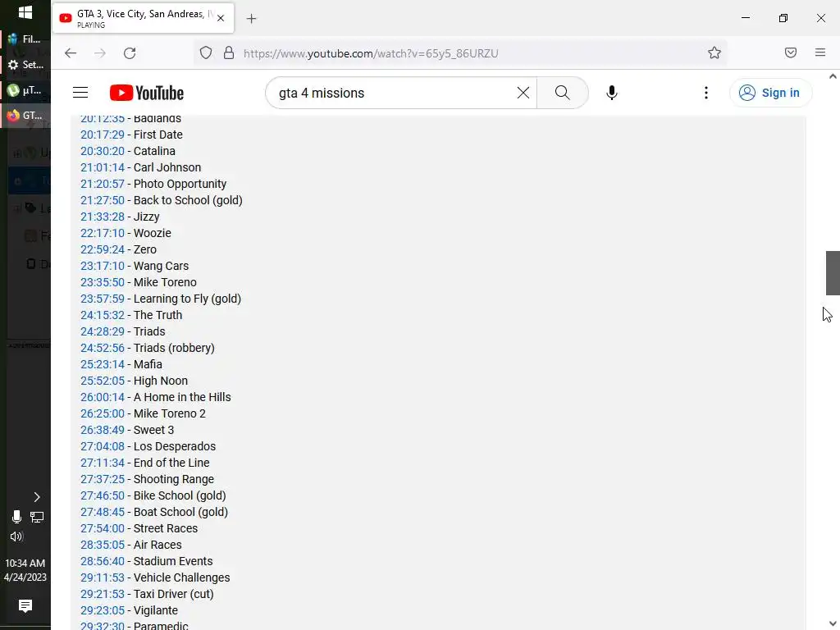The image size is (840, 630).
Task: Bookmark this page with the star icon
Action: [x=714, y=52]
